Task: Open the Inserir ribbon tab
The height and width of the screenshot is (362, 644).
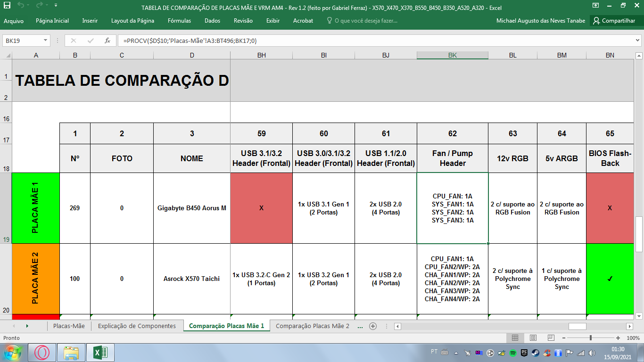Action: [90, 21]
